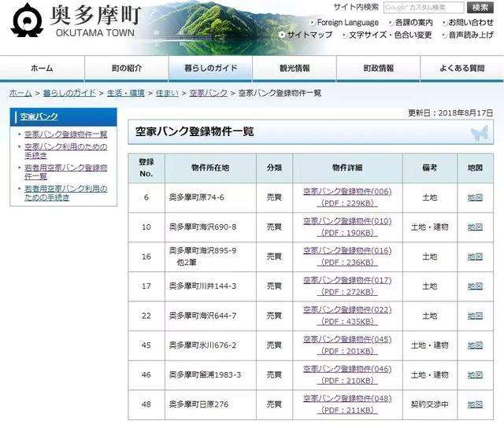View 地図 for 日原276 property
The height and width of the screenshot is (428, 504).
click(x=474, y=404)
